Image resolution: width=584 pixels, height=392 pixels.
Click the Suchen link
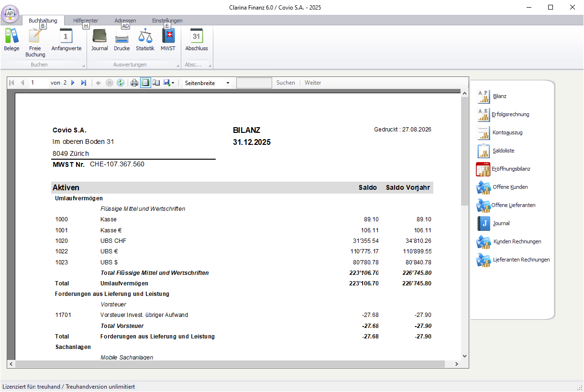tap(286, 83)
